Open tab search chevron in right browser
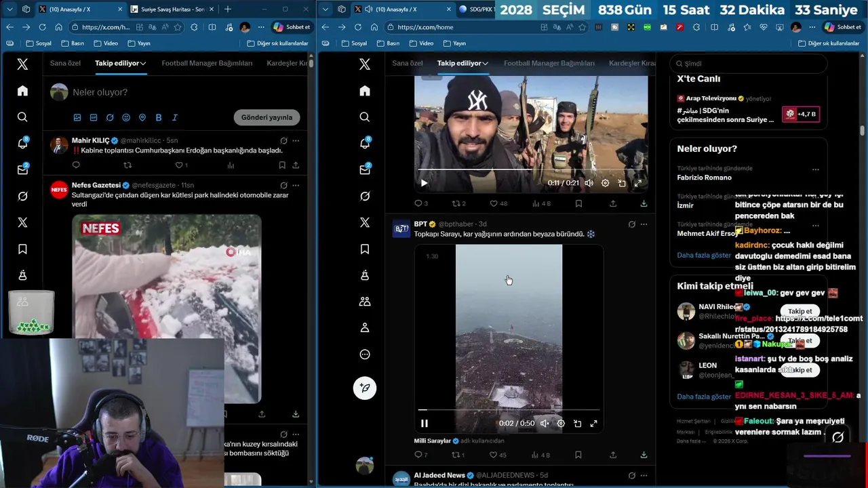868x488 pixels. tap(325, 9)
